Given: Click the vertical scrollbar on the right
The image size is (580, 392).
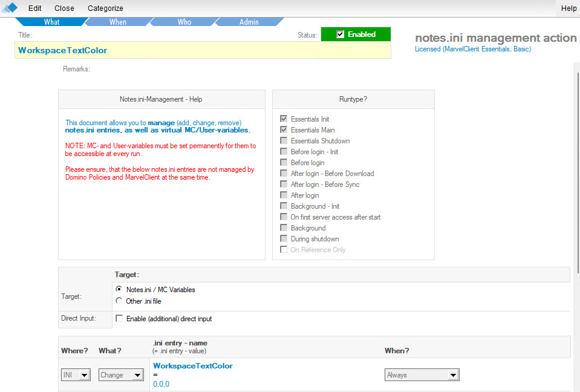Looking at the screenshot, I should point(577,173).
